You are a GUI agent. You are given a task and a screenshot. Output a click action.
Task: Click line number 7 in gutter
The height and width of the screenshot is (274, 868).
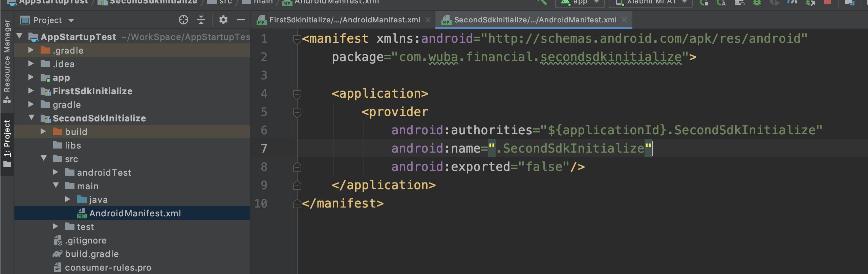point(264,149)
